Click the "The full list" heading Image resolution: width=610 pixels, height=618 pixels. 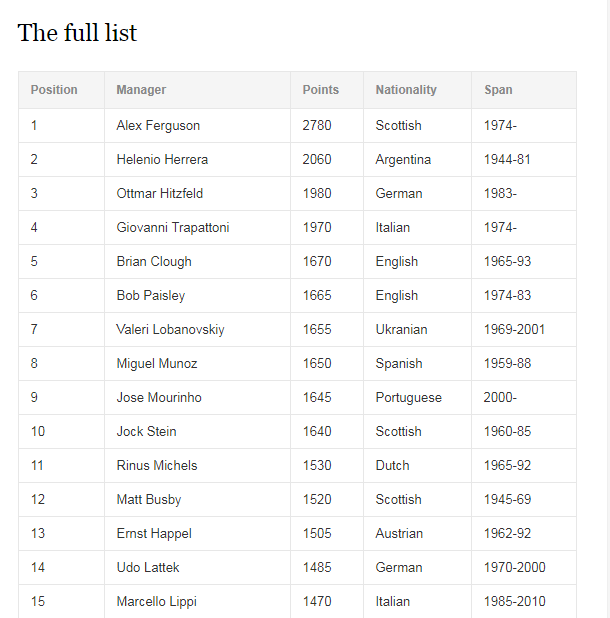click(x=77, y=33)
